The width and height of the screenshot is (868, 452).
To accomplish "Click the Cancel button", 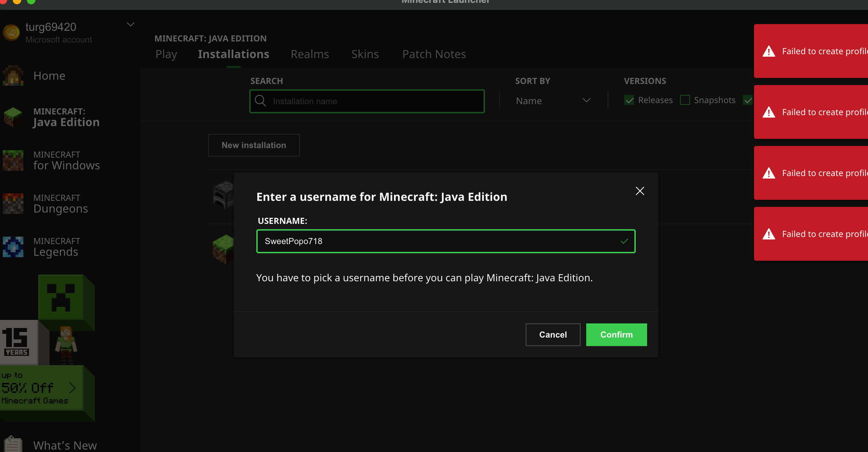I will point(553,335).
